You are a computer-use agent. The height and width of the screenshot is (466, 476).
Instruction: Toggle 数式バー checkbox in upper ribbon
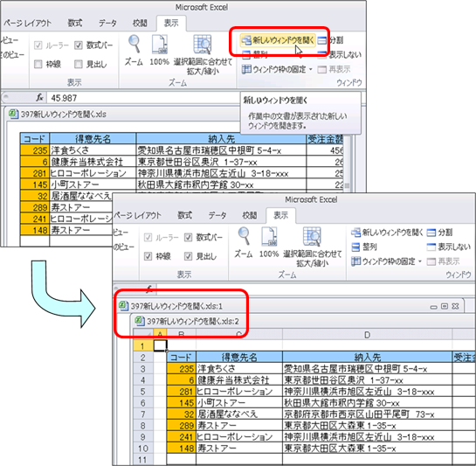pyautogui.click(x=79, y=45)
